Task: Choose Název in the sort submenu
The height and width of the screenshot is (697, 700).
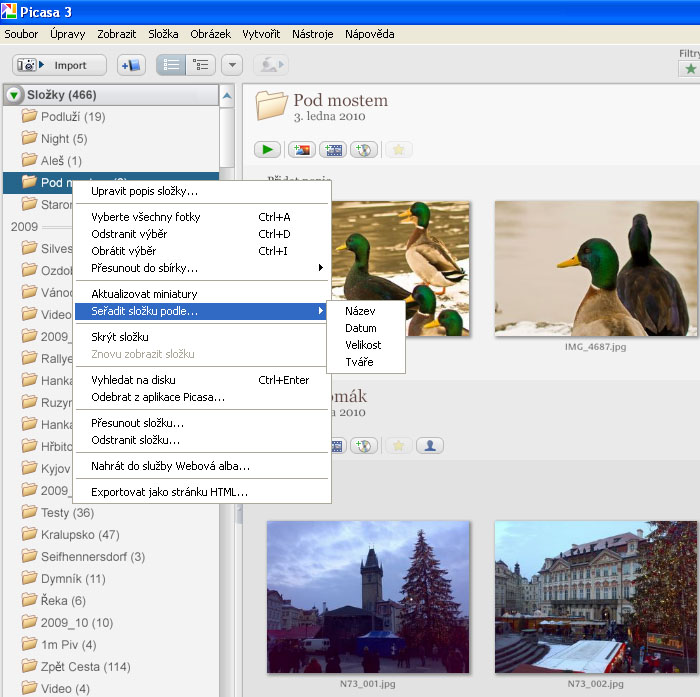Action: coord(360,311)
